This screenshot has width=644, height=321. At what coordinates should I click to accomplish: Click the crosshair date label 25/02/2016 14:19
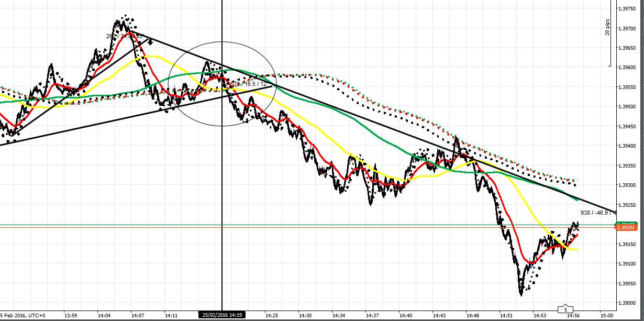[x=222, y=316]
